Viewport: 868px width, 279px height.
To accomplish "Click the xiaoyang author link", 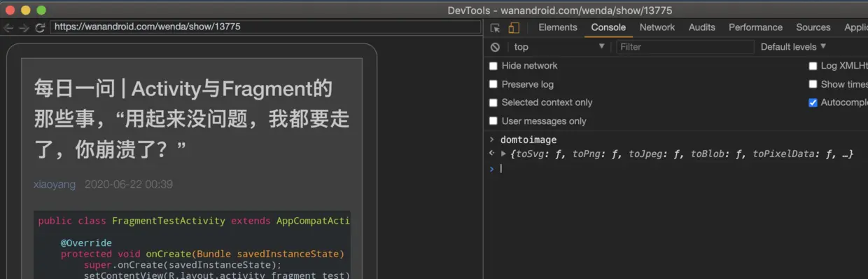I will tap(55, 184).
